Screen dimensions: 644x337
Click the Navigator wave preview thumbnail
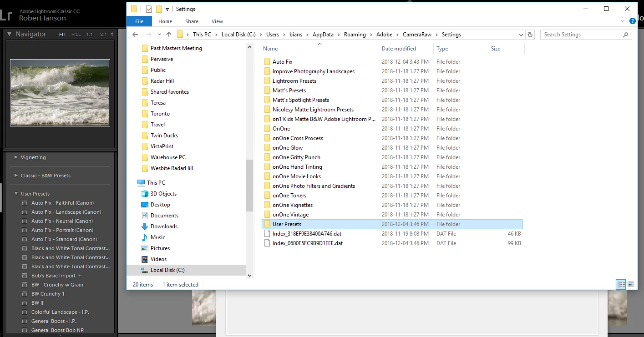[x=60, y=93]
